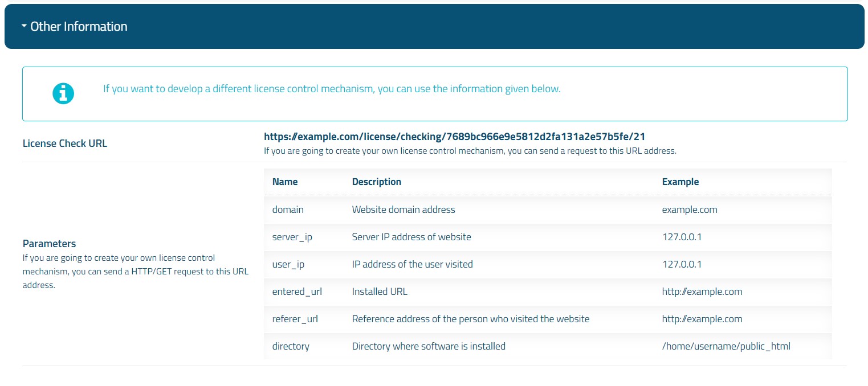Click 'Website domain address' description
The width and height of the screenshot is (868, 386).
404,210
